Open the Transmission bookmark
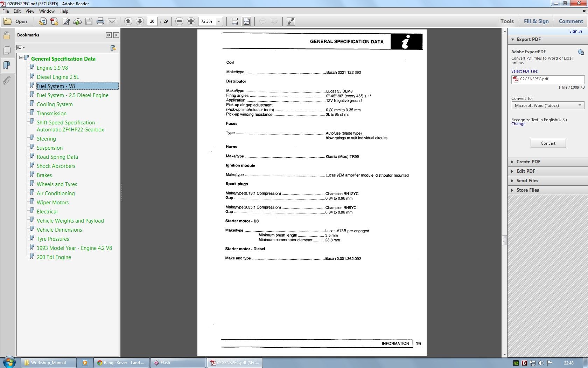This screenshot has width=588, height=368. tap(51, 114)
